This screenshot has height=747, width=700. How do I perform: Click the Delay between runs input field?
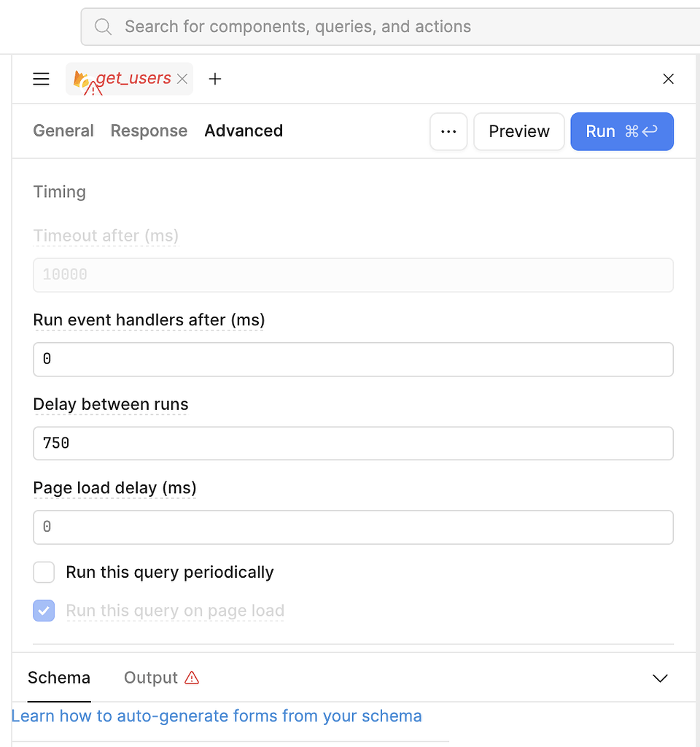(x=354, y=443)
